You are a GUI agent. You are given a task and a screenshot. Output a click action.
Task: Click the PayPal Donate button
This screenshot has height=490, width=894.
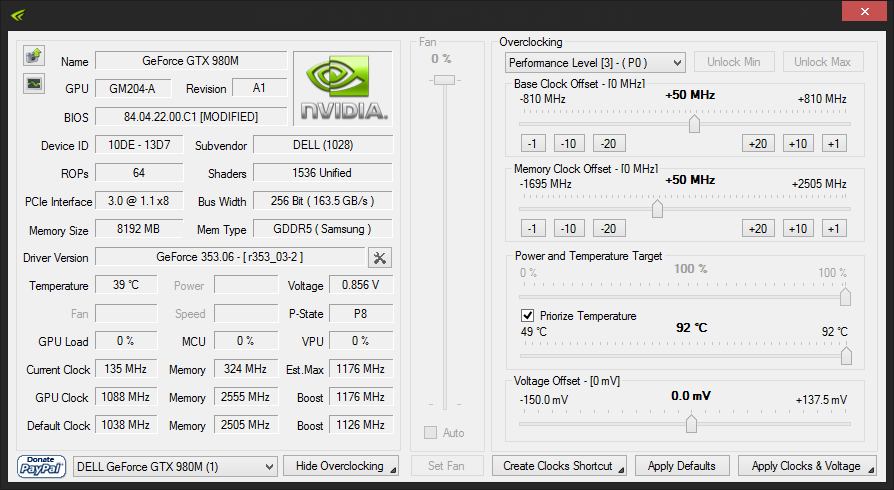pyautogui.click(x=41, y=467)
